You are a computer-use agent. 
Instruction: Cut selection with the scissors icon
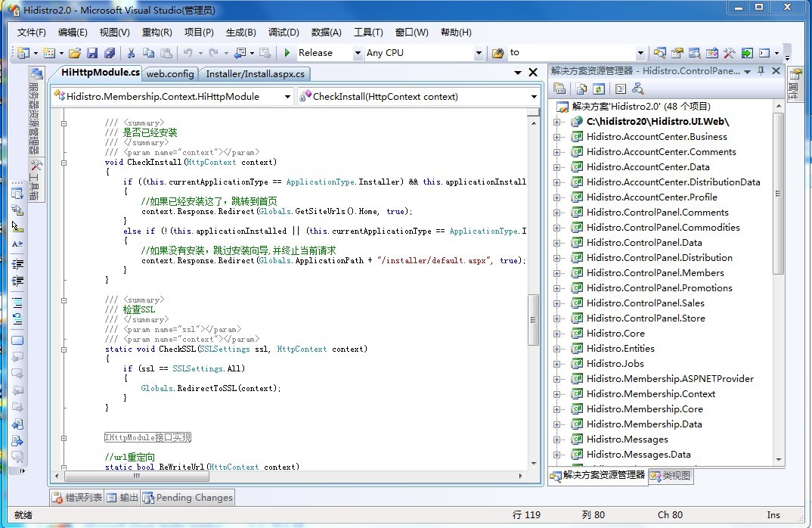[131, 53]
